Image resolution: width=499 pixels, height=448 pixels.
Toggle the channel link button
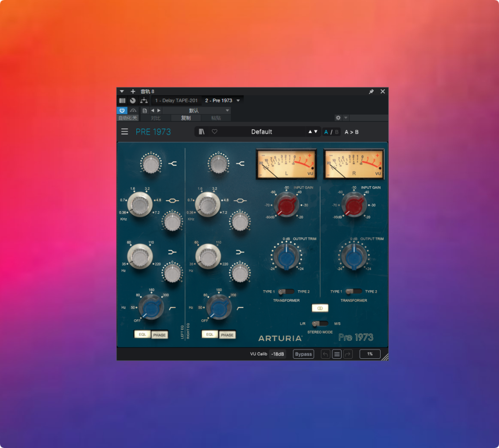coord(320,308)
